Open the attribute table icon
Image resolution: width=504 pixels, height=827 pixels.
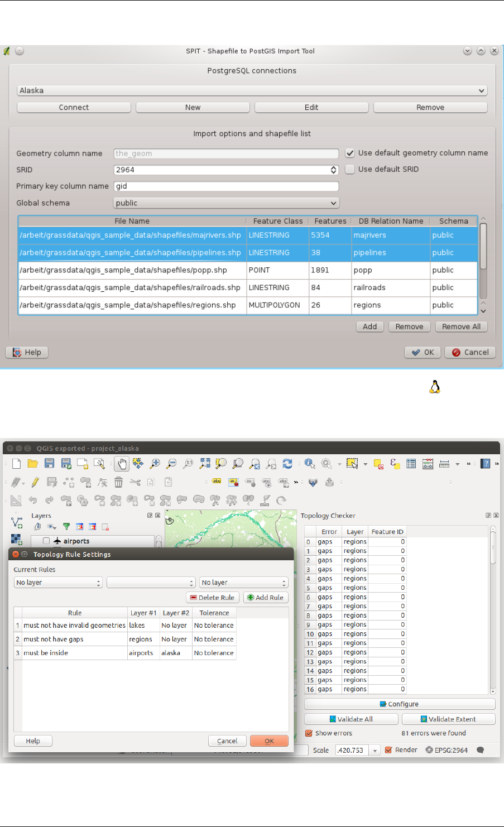pyautogui.click(x=411, y=464)
